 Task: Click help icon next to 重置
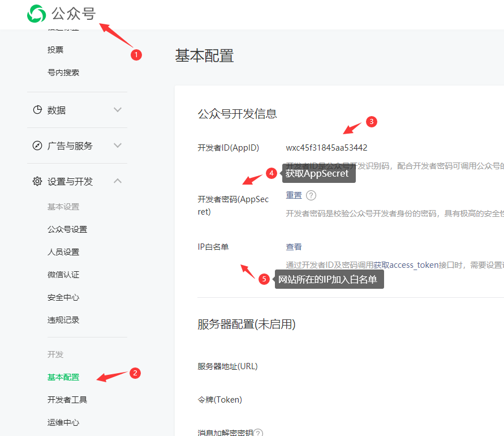[x=311, y=195]
